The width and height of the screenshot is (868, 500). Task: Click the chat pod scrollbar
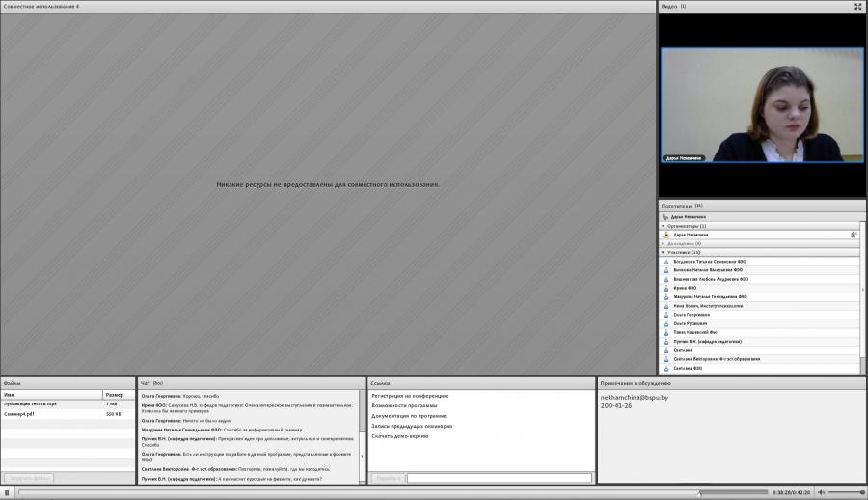(362, 436)
